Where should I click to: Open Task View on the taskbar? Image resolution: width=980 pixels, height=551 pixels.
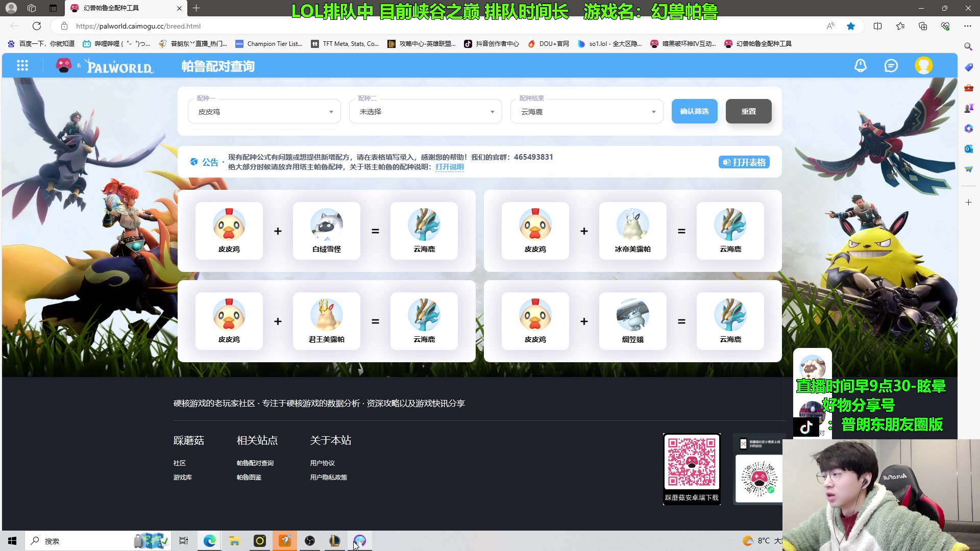click(184, 541)
